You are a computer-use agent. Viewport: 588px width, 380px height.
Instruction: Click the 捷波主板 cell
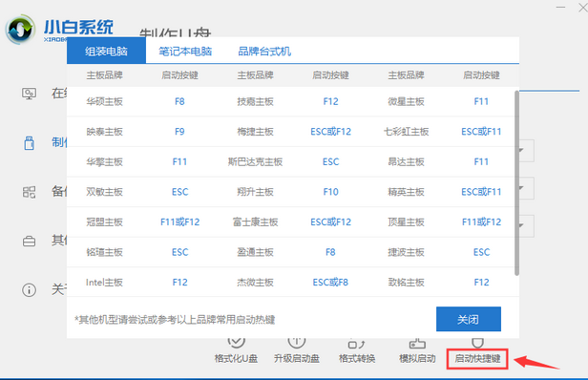tap(406, 252)
